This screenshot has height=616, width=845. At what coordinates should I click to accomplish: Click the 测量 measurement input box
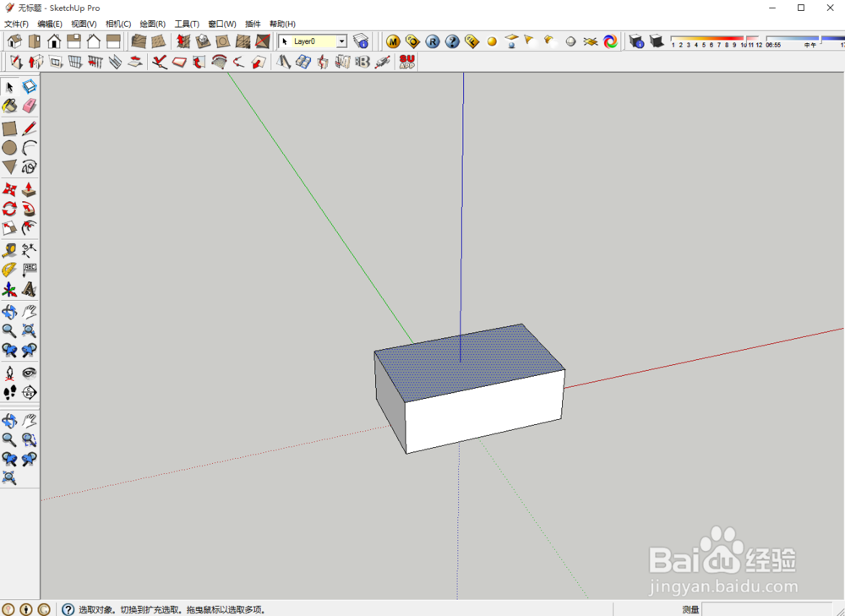click(767, 609)
